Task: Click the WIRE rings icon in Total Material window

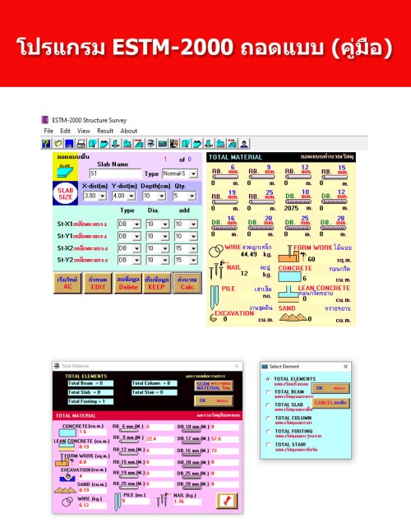Action: pyautogui.click(x=67, y=502)
